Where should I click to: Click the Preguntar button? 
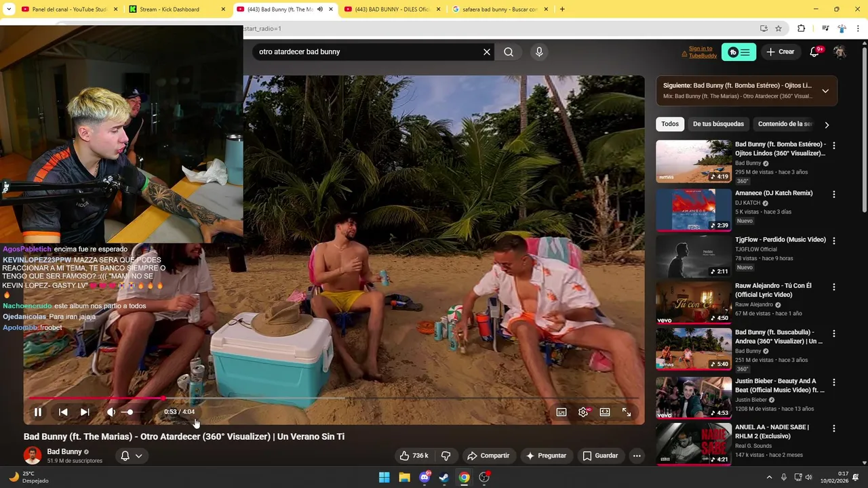546,455
